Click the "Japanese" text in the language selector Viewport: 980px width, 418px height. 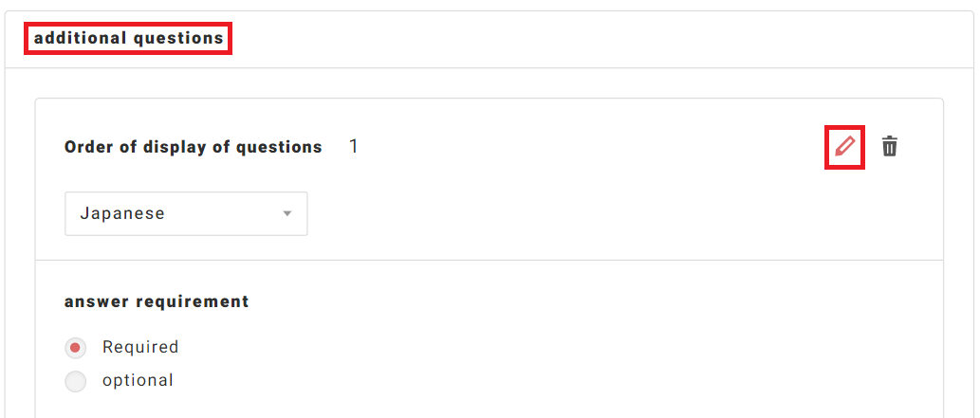122,213
